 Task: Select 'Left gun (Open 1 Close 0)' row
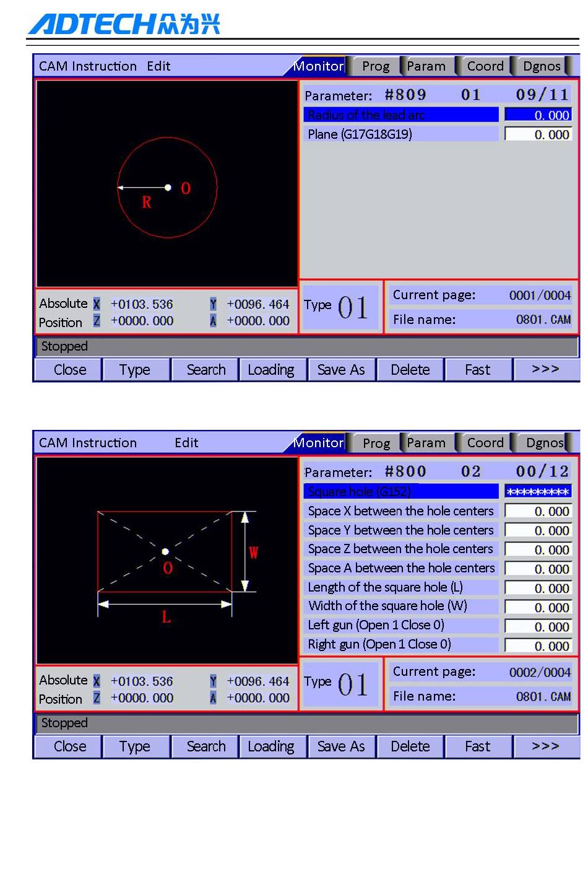[401, 625]
